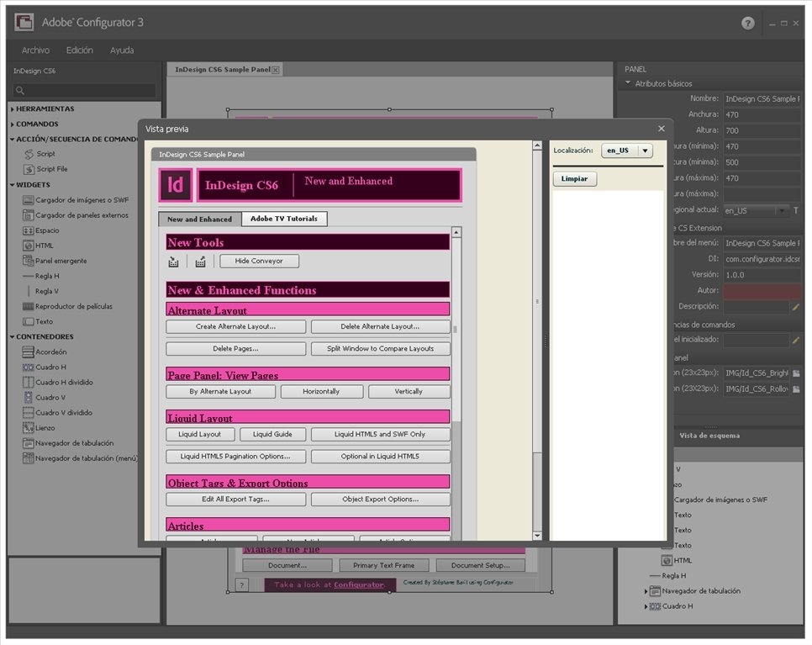Select the Cuadro V container
Screen dimensions: 812x645
coord(44,398)
